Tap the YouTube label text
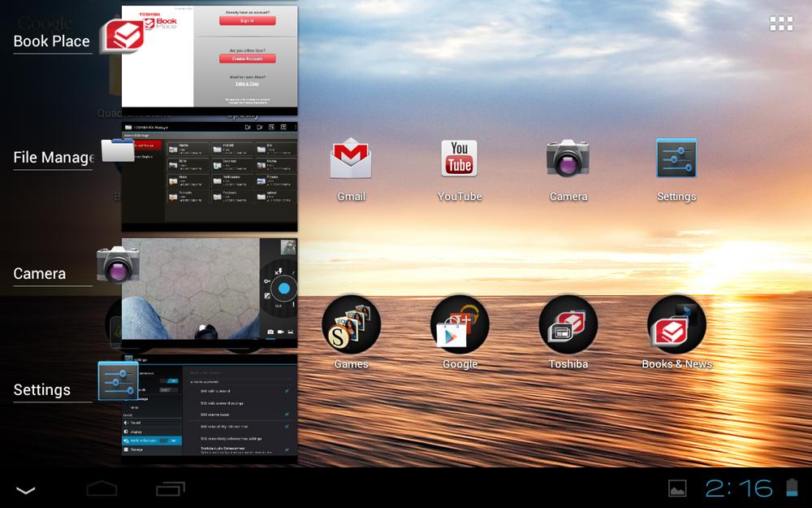The height and width of the screenshot is (508, 812). 460,197
